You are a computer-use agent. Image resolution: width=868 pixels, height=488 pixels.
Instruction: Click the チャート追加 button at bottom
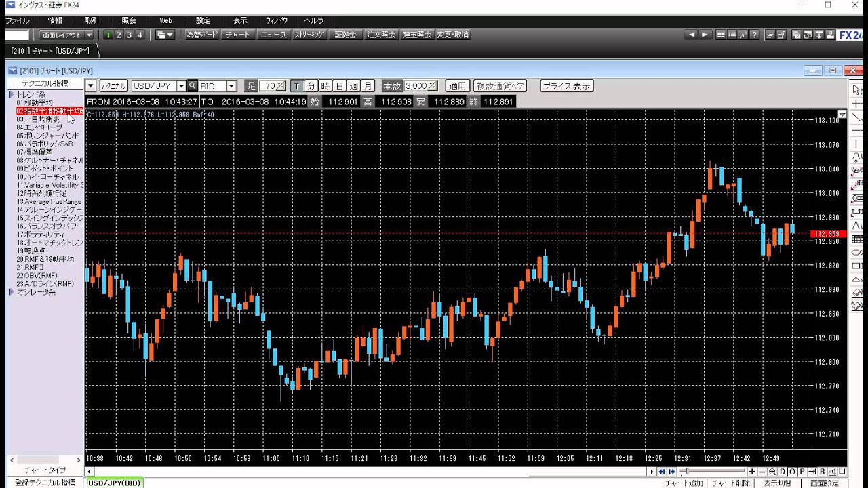point(684,483)
